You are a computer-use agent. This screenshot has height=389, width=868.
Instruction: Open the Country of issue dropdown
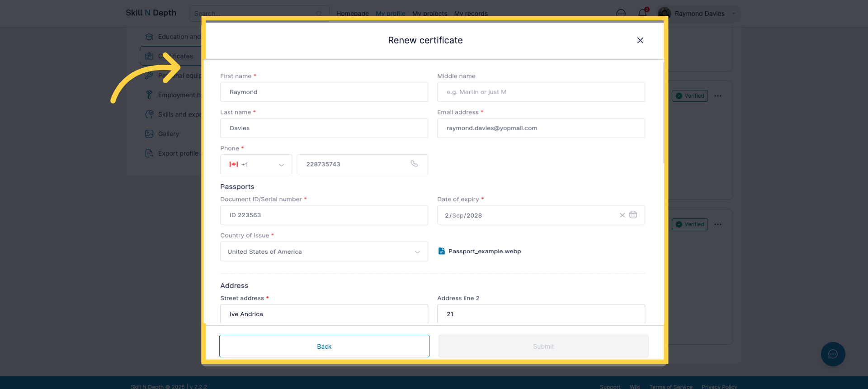coord(324,251)
